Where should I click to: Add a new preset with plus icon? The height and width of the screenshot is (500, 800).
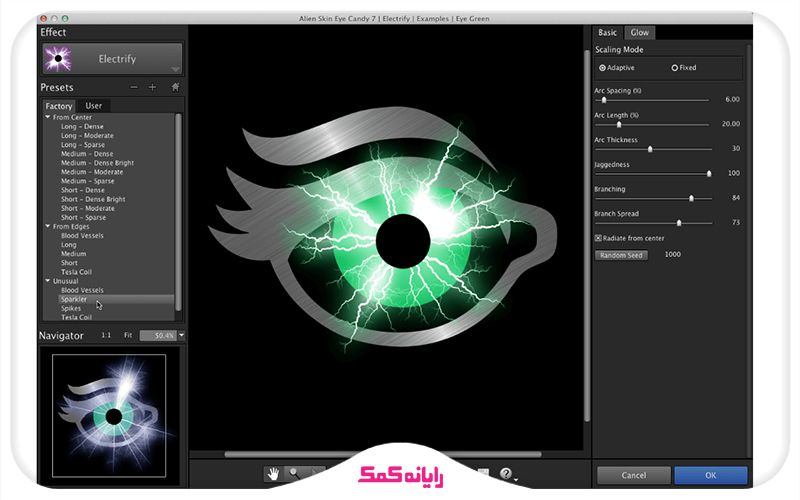153,87
